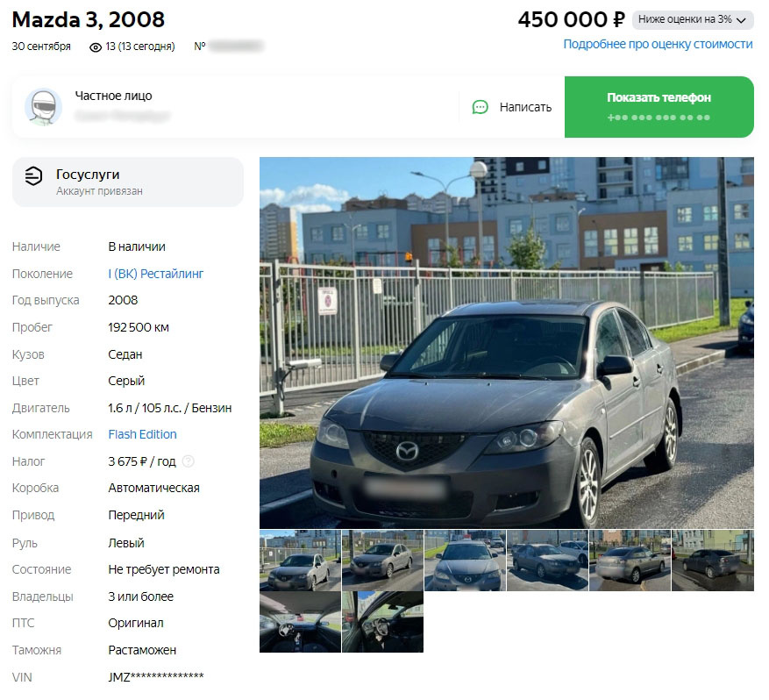Image resolution: width=769 pixels, height=700 pixels.
Task: Click the Госуслуги logo icon
Action: pos(33,176)
